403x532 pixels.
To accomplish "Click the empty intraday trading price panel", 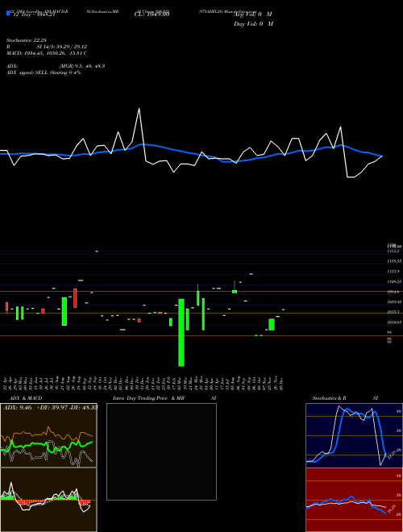I will pyautogui.click(x=161, y=451).
